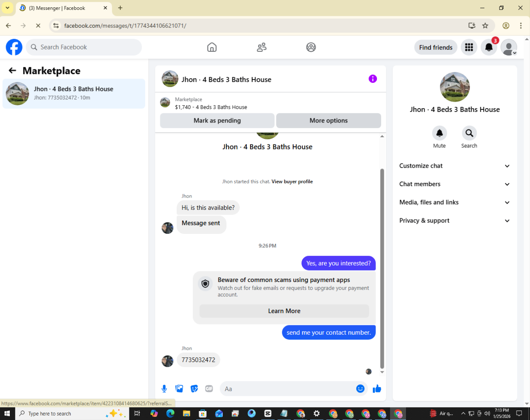Click the Find friends button
The height and width of the screenshot is (420, 530).
[x=436, y=47]
